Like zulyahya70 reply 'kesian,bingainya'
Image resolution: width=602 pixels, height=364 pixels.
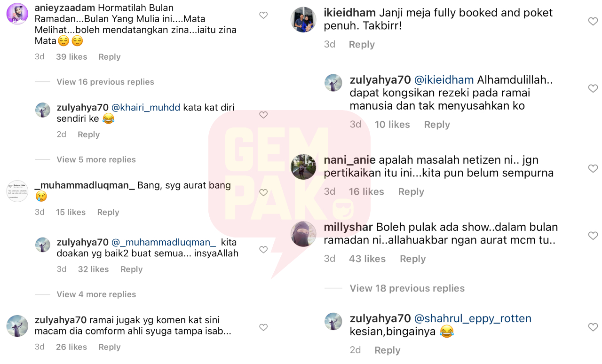pos(593,327)
